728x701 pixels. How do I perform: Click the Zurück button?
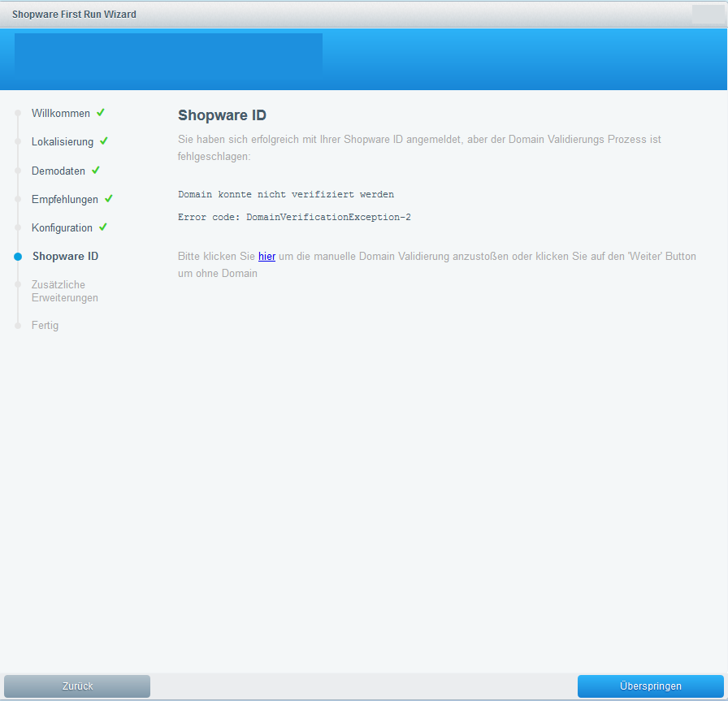(77, 686)
